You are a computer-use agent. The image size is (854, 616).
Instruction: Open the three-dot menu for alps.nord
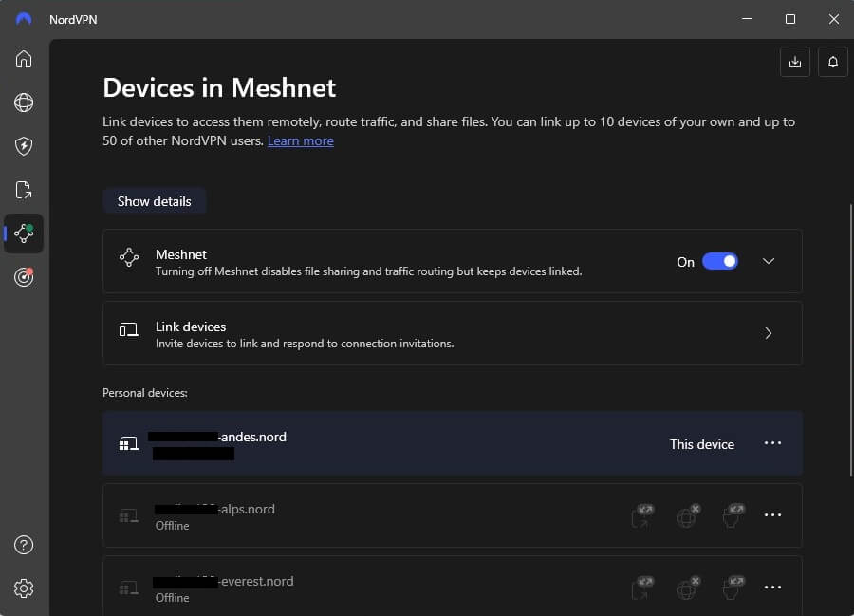click(772, 515)
